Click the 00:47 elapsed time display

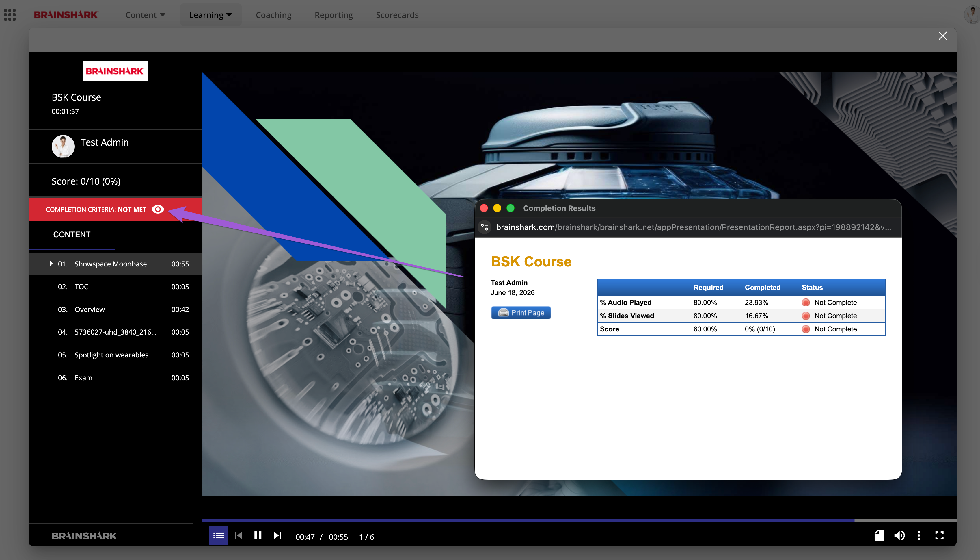(305, 537)
